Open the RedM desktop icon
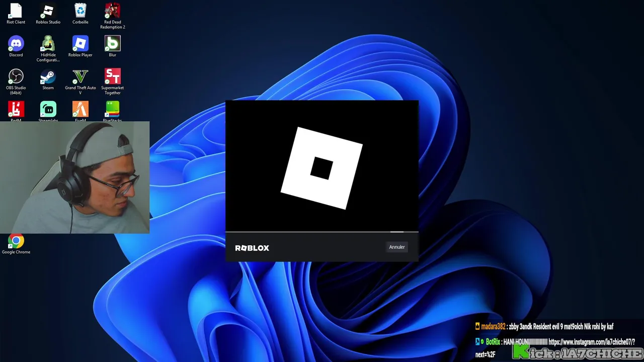 [x=16, y=111]
